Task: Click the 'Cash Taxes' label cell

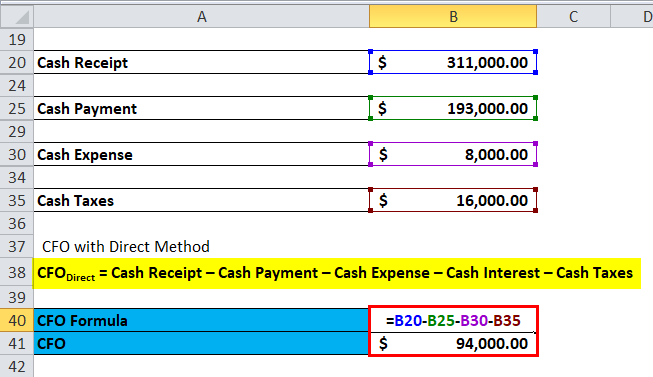Action: coord(202,200)
